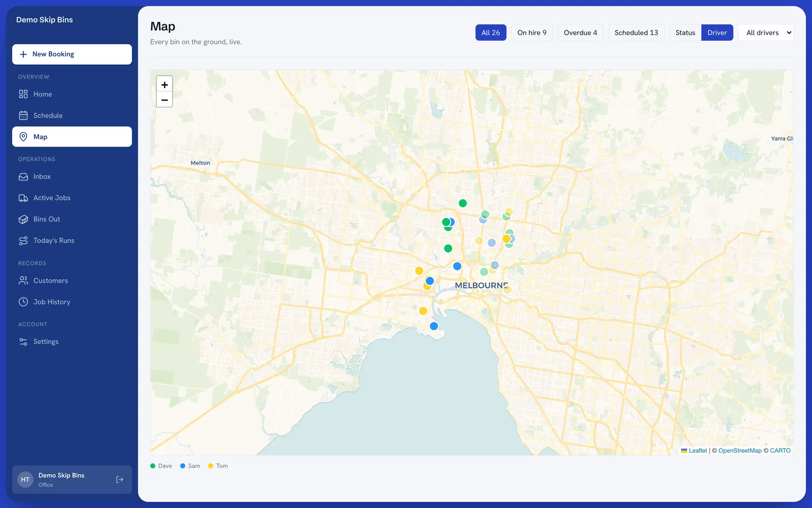812x508 pixels.
Task: Click Dave's green legend swatch
Action: pos(153,466)
